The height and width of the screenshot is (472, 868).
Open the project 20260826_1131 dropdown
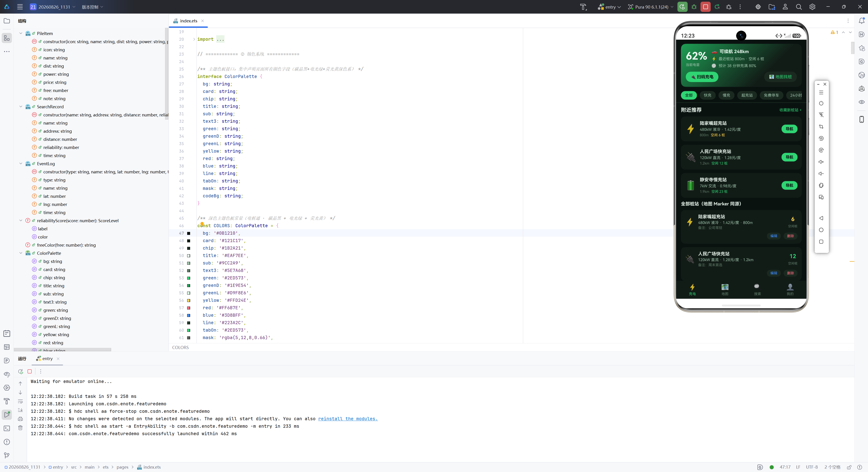click(x=53, y=7)
